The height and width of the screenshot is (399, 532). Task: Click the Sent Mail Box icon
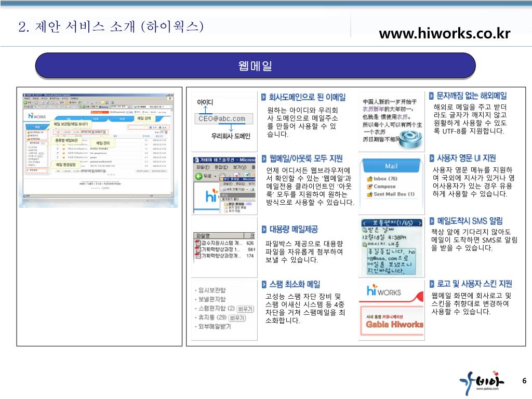pyautogui.click(x=369, y=194)
